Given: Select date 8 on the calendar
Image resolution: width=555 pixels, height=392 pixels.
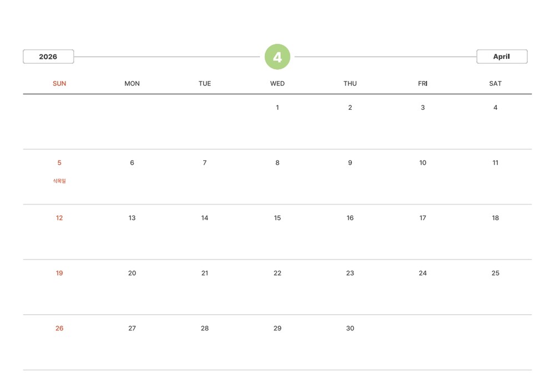Looking at the screenshot, I should [x=277, y=163].
